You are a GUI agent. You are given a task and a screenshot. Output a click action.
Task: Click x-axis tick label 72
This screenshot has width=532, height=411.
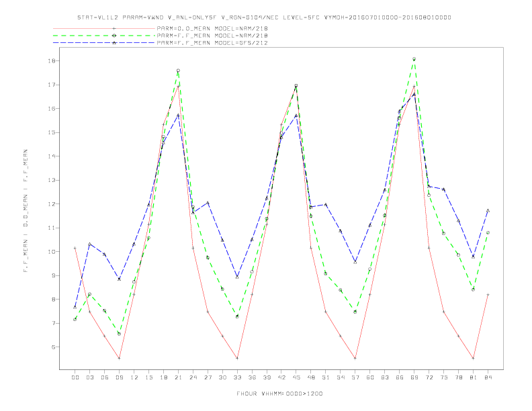point(429,377)
